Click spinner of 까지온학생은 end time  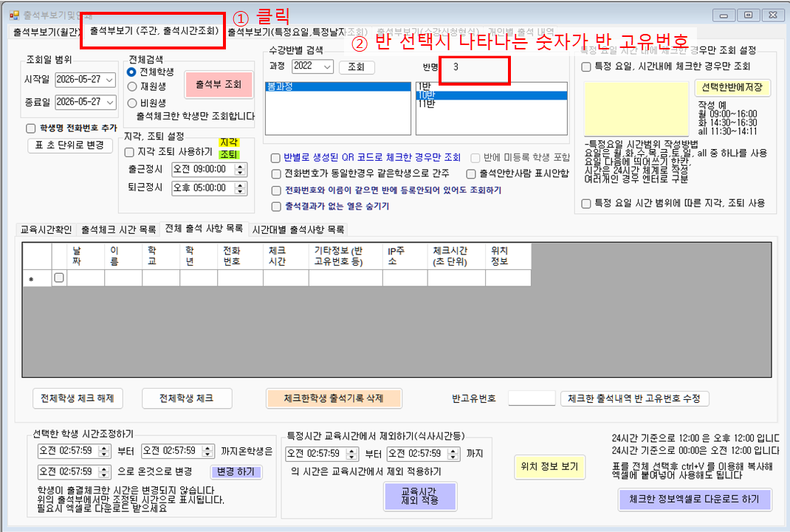207,451
